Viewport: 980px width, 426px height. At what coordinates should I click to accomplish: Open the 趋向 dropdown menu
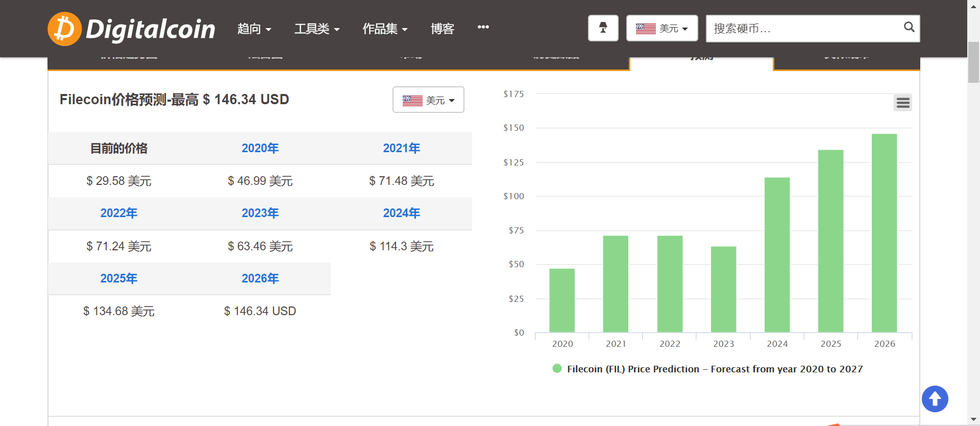254,29
